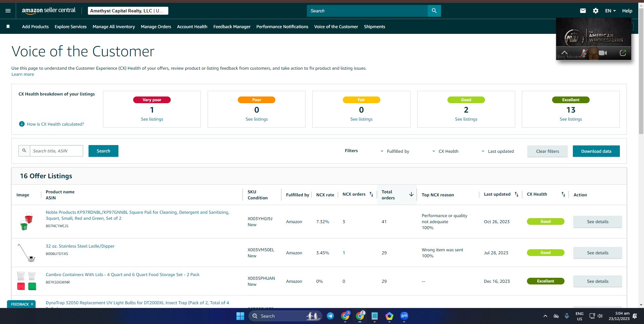Image resolution: width=644 pixels, height=324 pixels.
Task: Open the Windows Start menu
Action: (240, 316)
